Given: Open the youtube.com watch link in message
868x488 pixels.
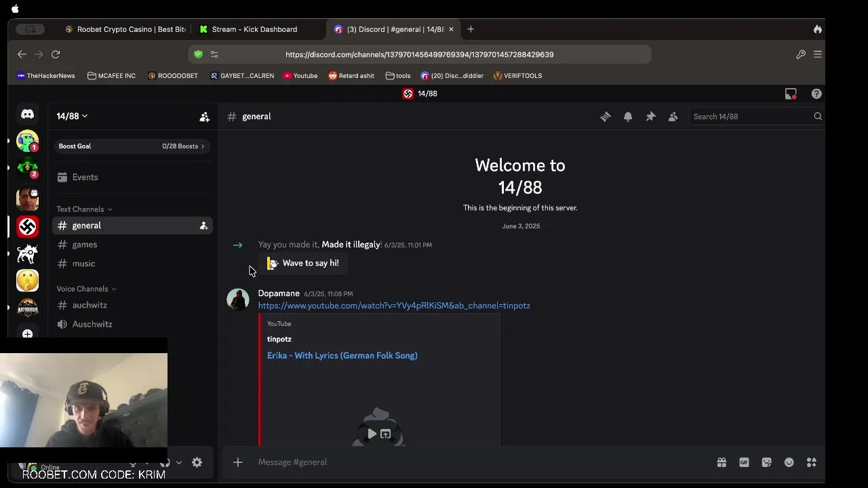Looking at the screenshot, I should click(x=394, y=306).
